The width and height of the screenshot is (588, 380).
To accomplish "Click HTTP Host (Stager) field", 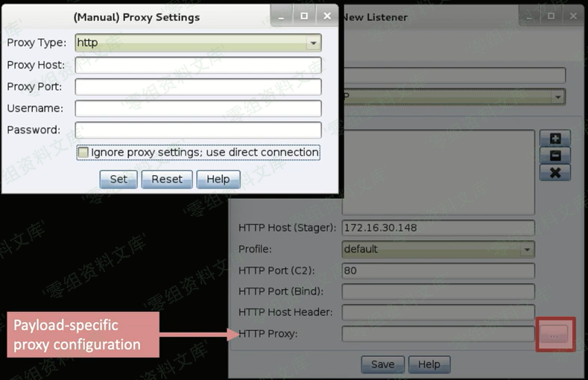I will (x=438, y=228).
